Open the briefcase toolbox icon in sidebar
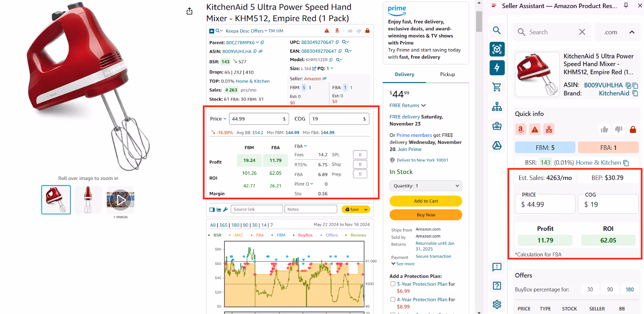The image size is (644, 314). click(x=497, y=126)
